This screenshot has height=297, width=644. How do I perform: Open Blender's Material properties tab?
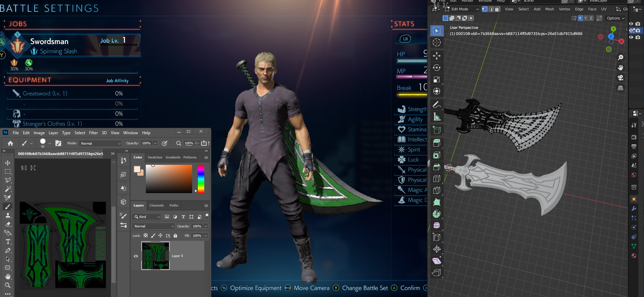pyautogui.click(x=634, y=256)
